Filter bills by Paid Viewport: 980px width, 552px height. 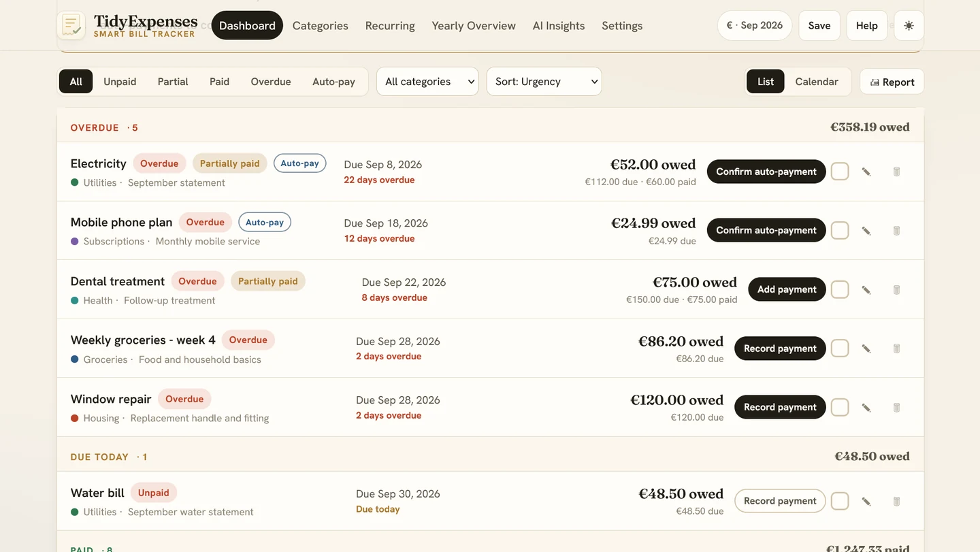click(219, 82)
